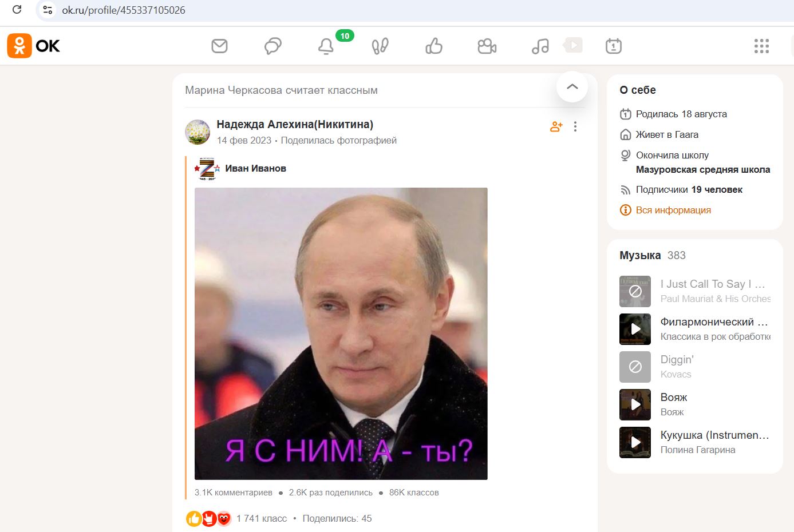
Task: Click the ok.ru profile URL address bar
Action: click(x=124, y=10)
